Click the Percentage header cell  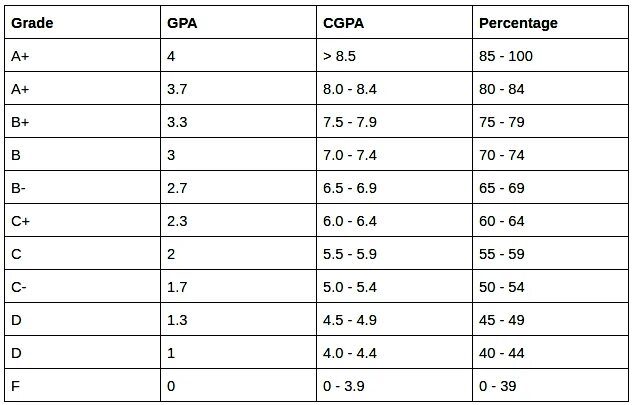(x=550, y=23)
